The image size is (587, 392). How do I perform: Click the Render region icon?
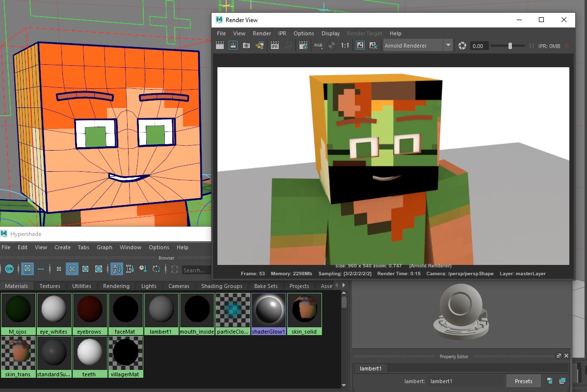(x=233, y=46)
